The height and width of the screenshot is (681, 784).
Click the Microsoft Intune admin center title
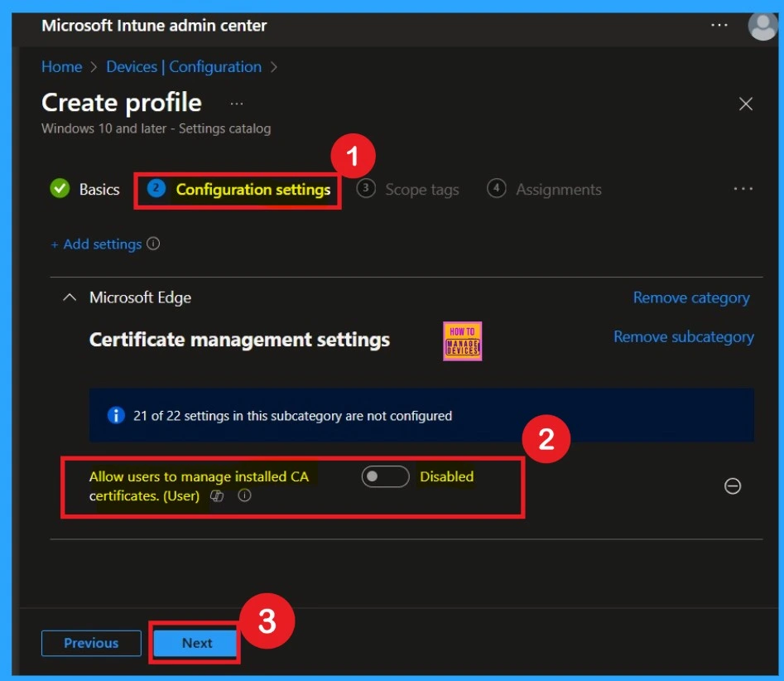click(154, 26)
